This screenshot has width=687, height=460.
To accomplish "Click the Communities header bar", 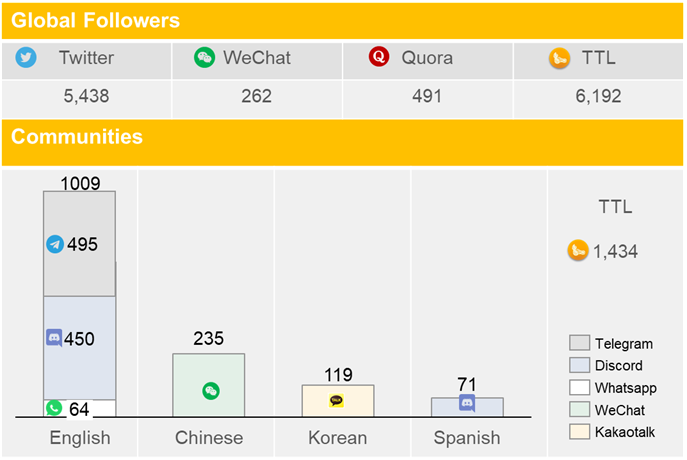I will point(342,142).
